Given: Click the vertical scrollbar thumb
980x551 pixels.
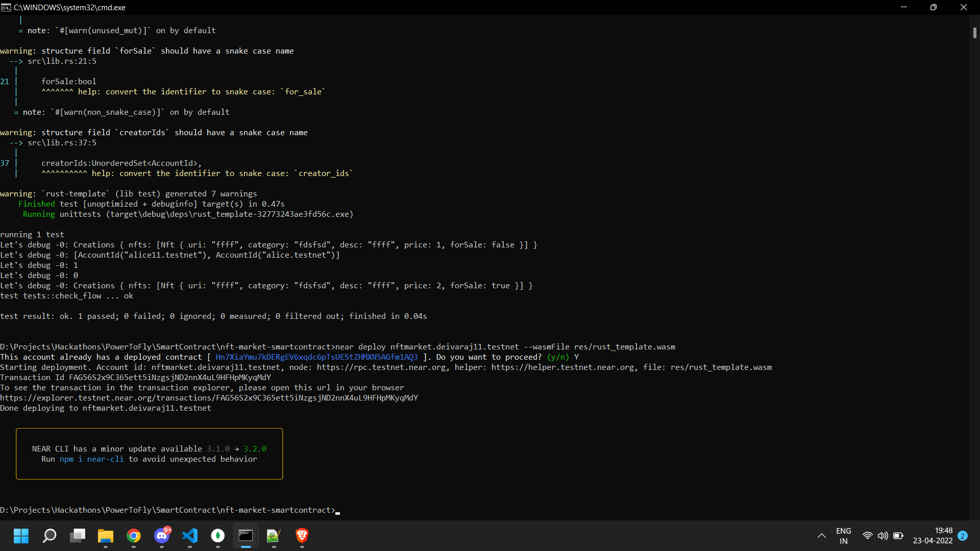Looking at the screenshot, I should [x=974, y=33].
